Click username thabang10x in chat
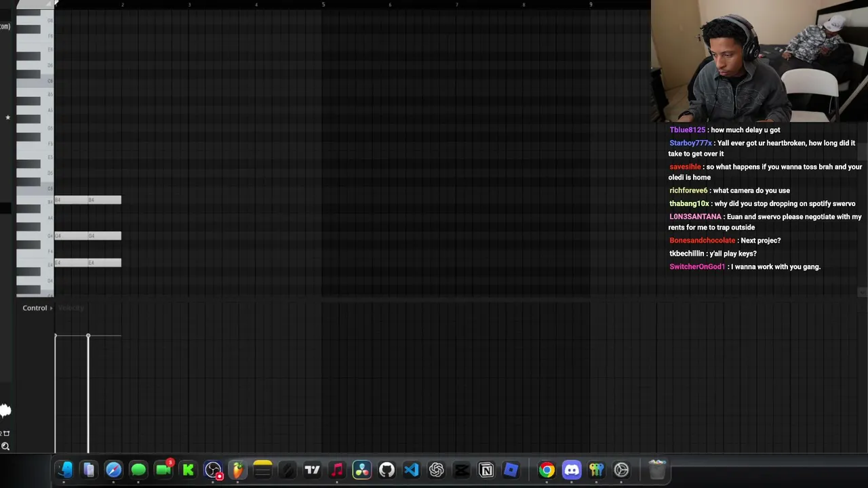The height and width of the screenshot is (488, 868). pos(689,203)
